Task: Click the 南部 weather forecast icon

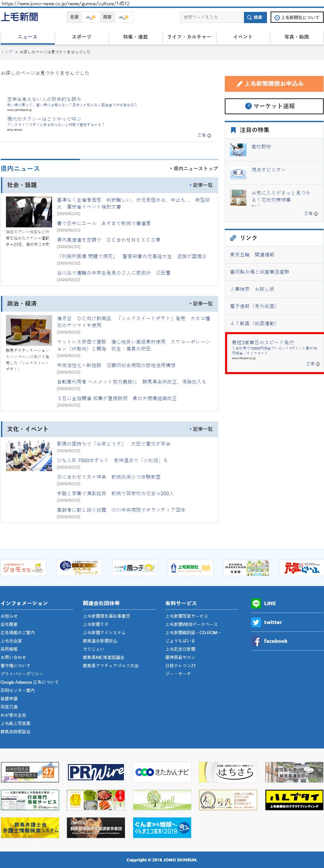Action: click(124, 17)
